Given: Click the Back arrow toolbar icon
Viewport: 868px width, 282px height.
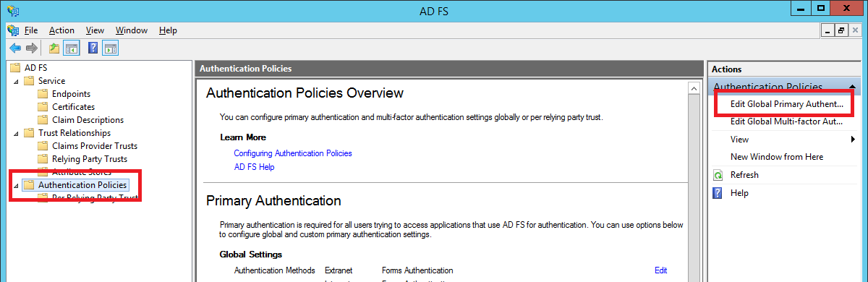Looking at the screenshot, I should [15, 48].
